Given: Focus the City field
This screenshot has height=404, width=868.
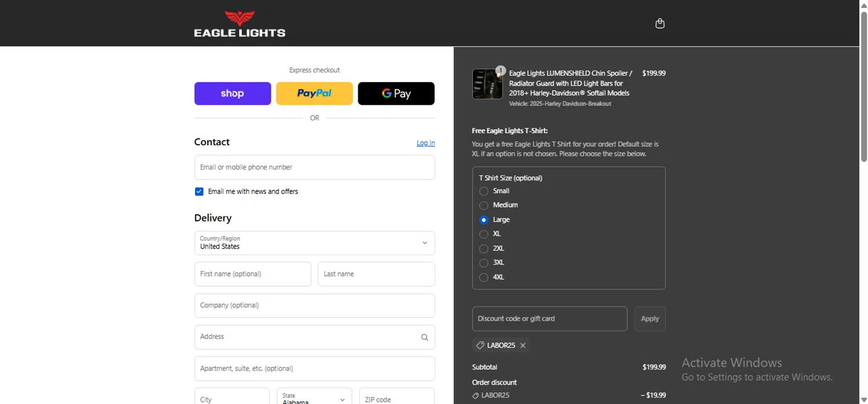Looking at the screenshot, I should (x=232, y=396).
